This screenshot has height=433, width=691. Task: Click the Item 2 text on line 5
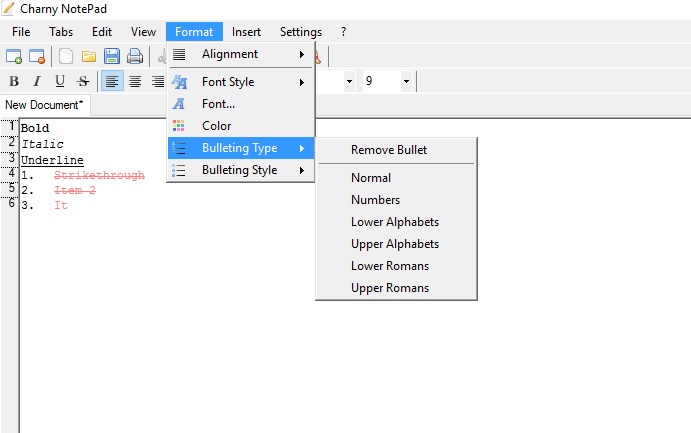(x=75, y=190)
